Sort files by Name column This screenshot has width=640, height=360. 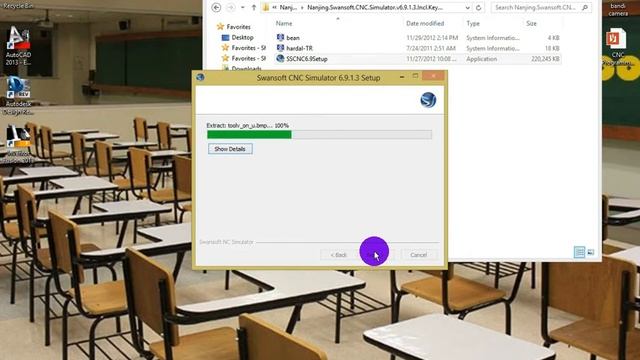284,24
